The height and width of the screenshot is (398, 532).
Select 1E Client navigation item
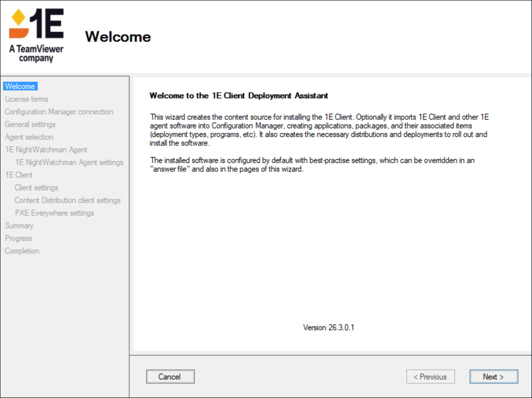(x=19, y=175)
